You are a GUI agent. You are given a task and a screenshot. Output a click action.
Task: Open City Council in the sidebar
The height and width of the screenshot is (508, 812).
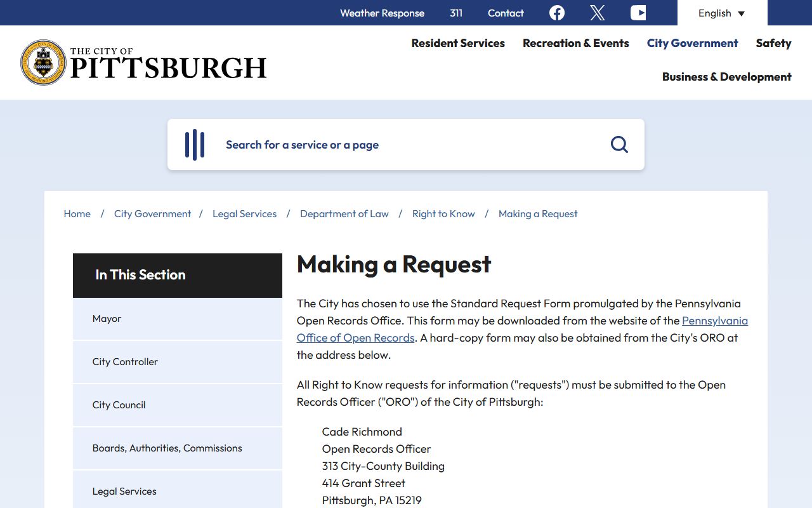178,405
